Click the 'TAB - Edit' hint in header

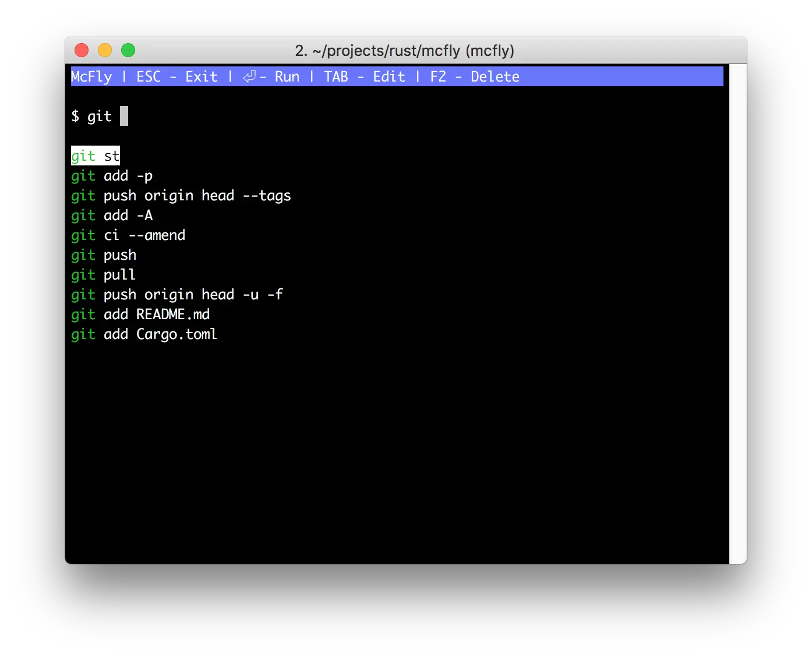point(364,77)
